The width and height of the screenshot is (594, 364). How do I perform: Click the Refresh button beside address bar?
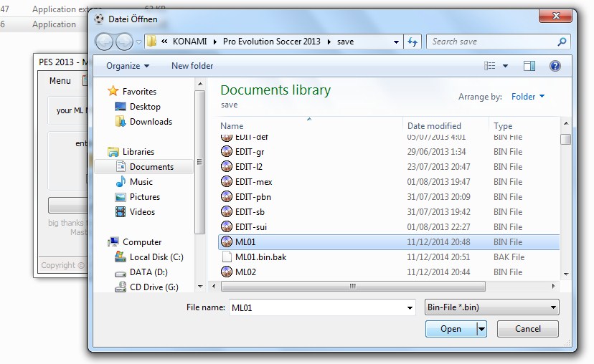point(412,42)
